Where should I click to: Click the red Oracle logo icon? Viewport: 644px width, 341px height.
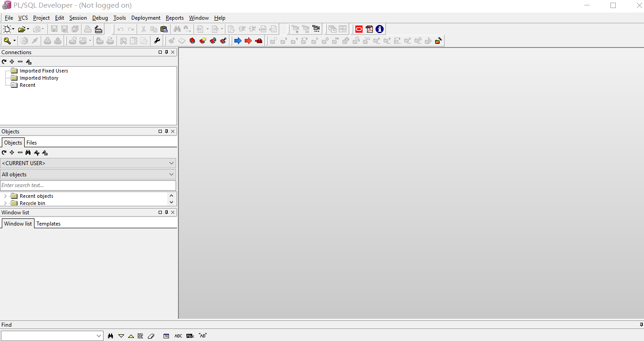click(x=359, y=29)
